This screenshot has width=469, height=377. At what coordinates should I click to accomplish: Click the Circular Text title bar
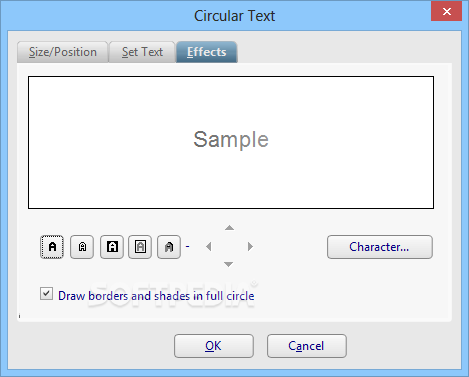(x=234, y=16)
